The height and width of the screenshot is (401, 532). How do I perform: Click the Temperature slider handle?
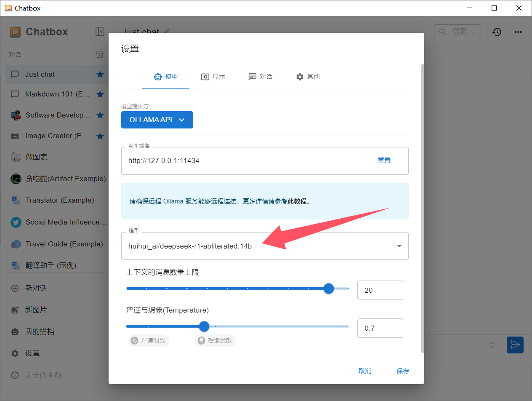[x=204, y=326]
